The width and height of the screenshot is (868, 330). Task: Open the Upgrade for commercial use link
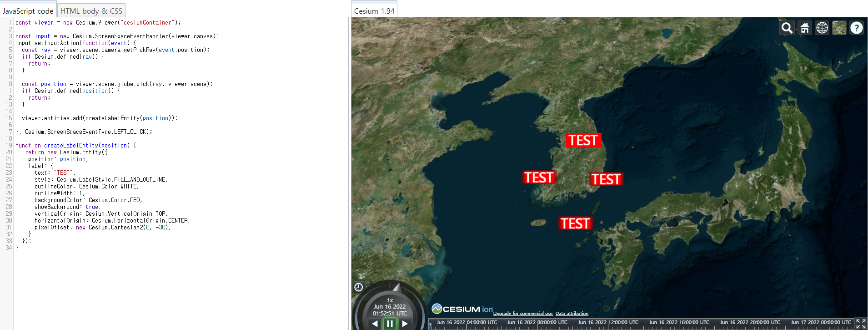click(523, 313)
